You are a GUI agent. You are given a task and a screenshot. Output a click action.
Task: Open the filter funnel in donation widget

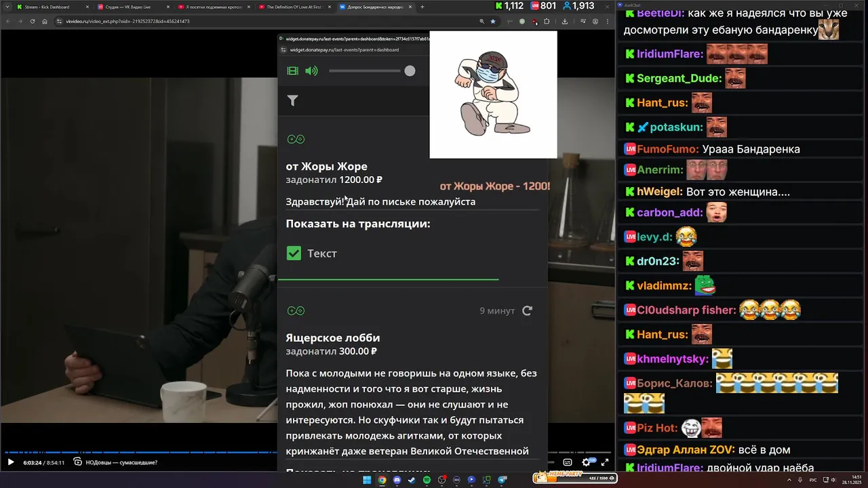click(292, 100)
